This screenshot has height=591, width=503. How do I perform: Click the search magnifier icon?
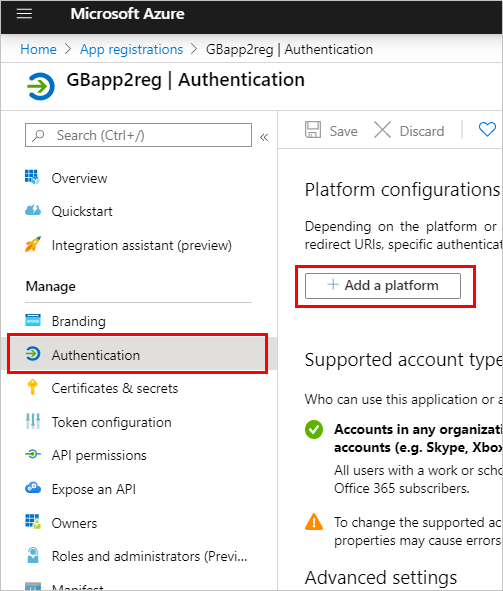(38, 135)
